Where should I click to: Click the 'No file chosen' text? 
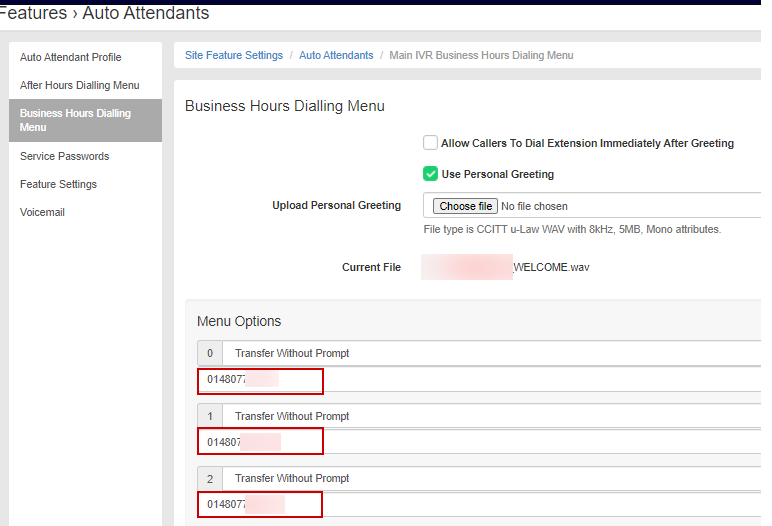(x=534, y=206)
